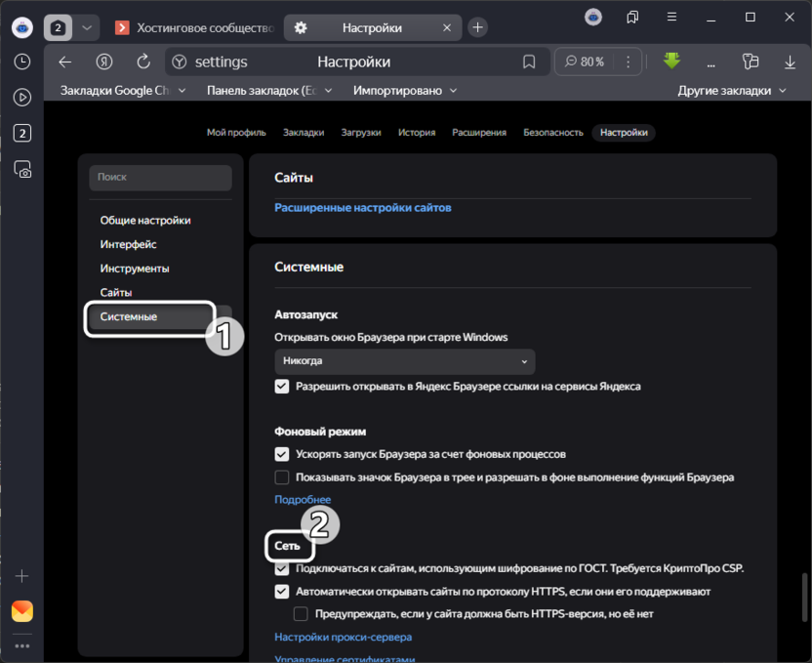This screenshot has height=663, width=812.
Task: Focus the Поиск settings search field
Action: pos(160,177)
